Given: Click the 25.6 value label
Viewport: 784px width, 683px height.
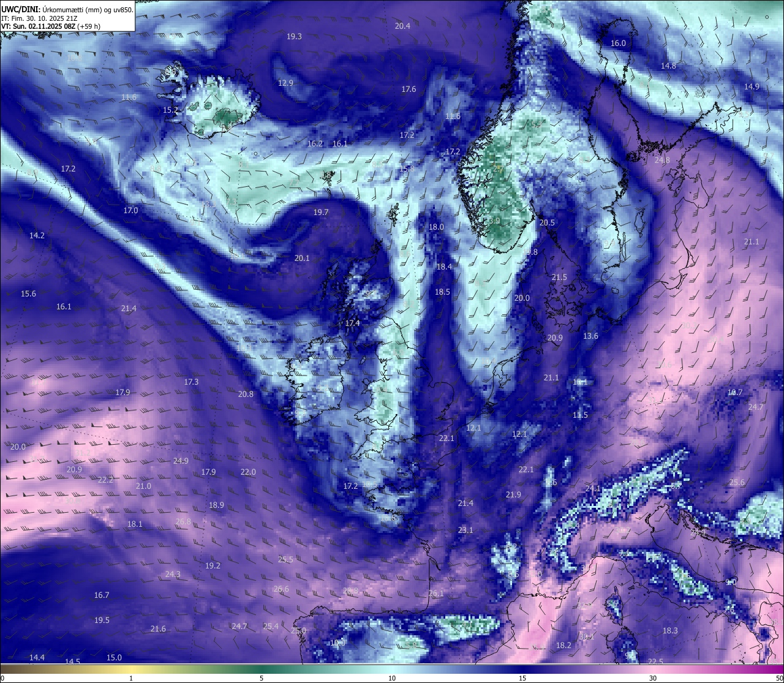Looking at the screenshot, I should (x=737, y=483).
